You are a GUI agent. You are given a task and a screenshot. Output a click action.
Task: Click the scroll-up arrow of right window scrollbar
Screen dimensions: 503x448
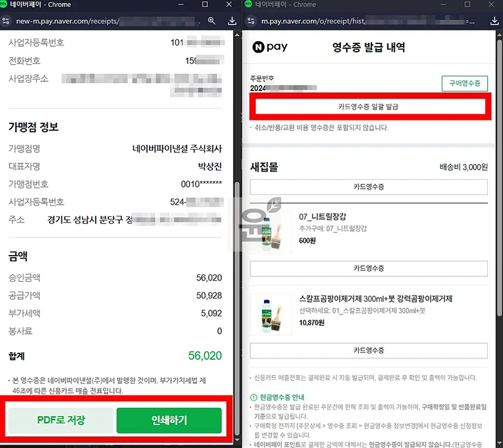pos(499,34)
